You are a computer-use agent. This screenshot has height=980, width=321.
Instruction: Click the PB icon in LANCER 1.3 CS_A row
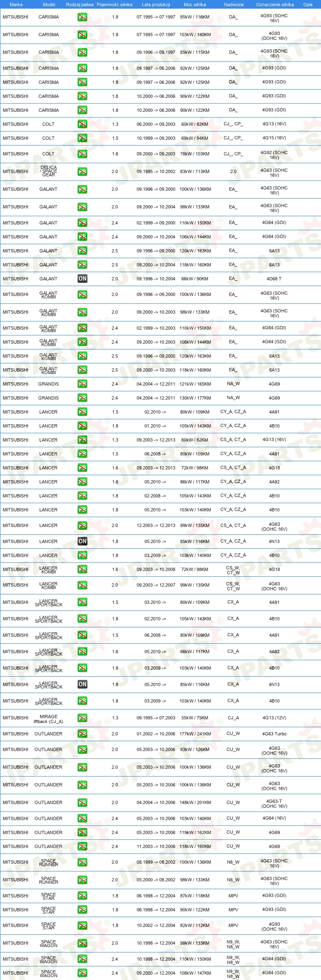(82, 440)
